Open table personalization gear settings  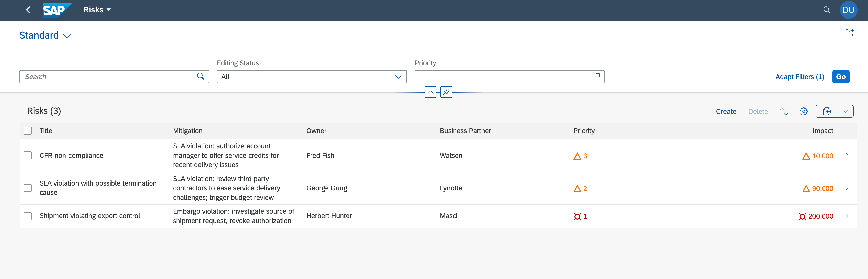click(x=804, y=111)
